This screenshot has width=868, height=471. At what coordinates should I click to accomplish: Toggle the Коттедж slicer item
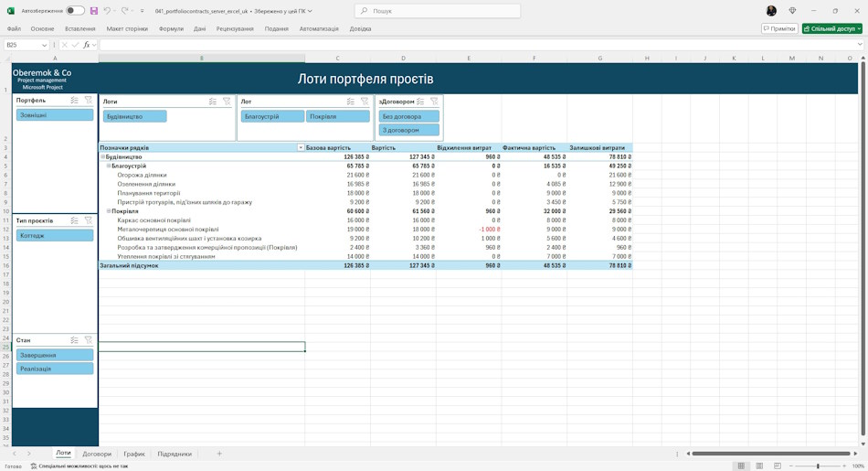[55, 236]
